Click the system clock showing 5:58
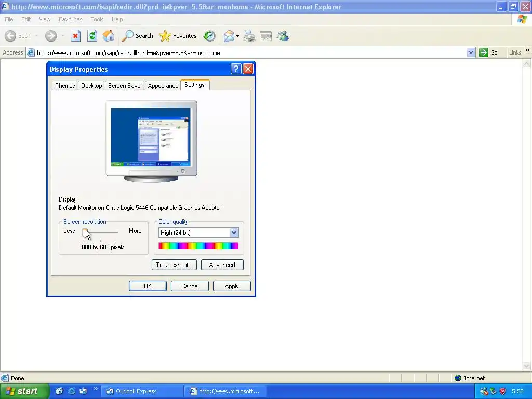Screen dimensions: 532x399 point(518,391)
